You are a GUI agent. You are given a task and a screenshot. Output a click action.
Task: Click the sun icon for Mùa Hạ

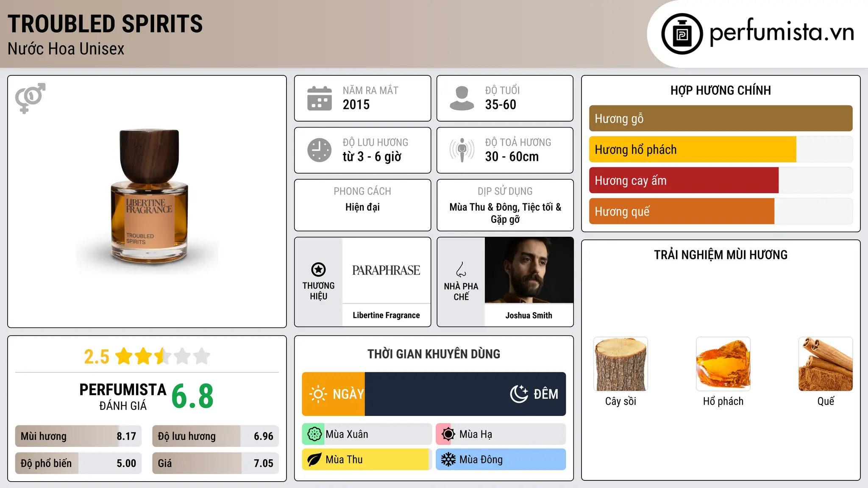(448, 434)
